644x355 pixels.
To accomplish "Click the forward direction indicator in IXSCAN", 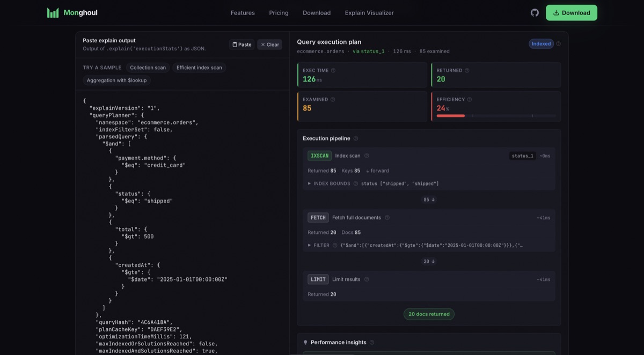I will pos(377,171).
